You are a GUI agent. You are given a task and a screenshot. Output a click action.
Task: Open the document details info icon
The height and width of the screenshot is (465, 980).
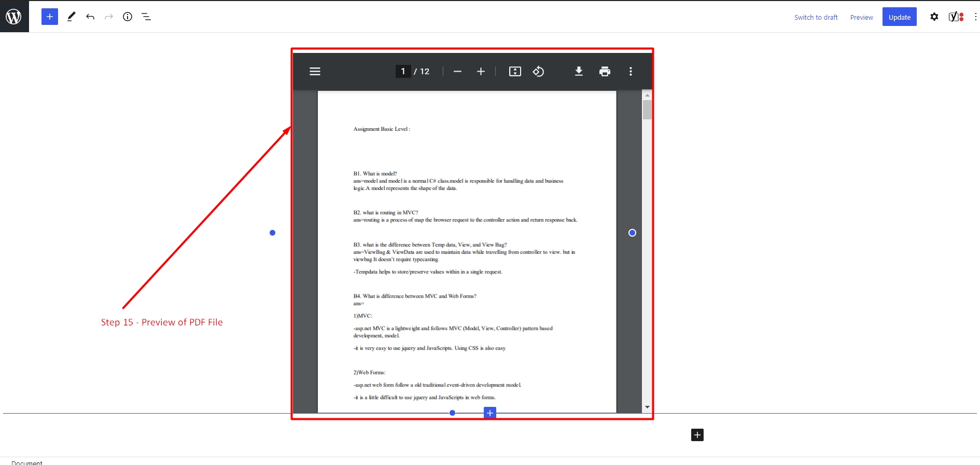(x=128, y=17)
